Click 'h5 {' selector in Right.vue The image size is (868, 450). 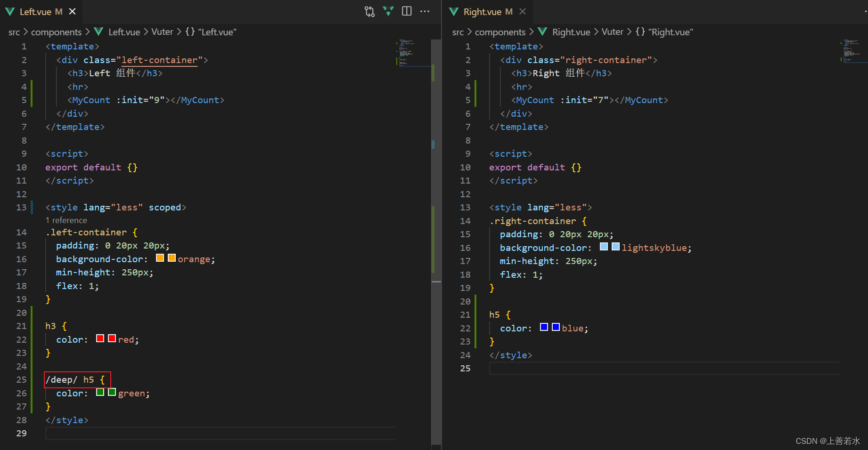[x=500, y=314]
